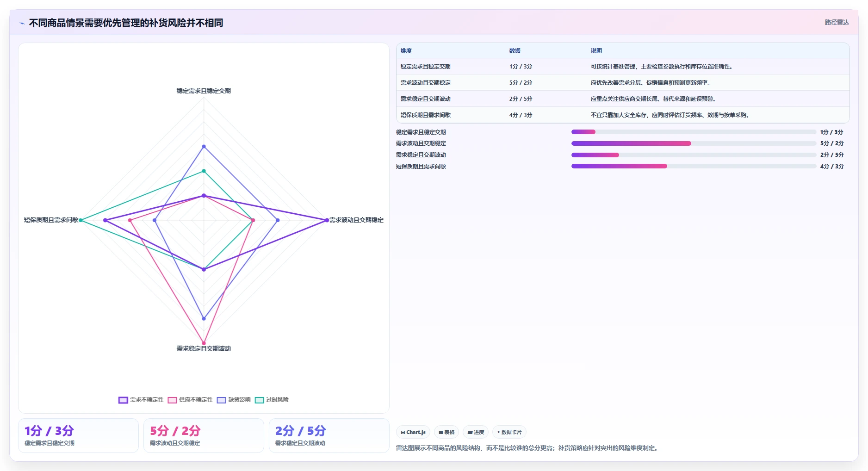This screenshot has height=471, width=868.
Task: Click the teal data point on the 短保质期且需求间歇 axis
Action: point(81,220)
